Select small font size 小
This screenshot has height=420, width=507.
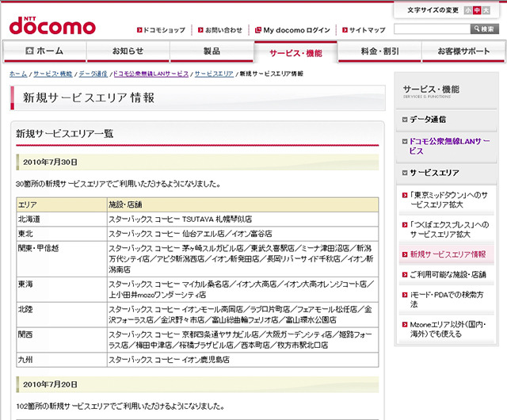467,10
